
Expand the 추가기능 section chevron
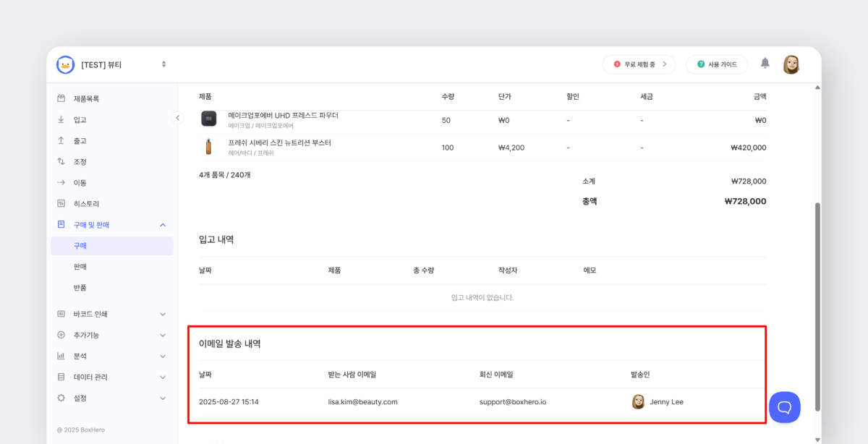tap(162, 334)
